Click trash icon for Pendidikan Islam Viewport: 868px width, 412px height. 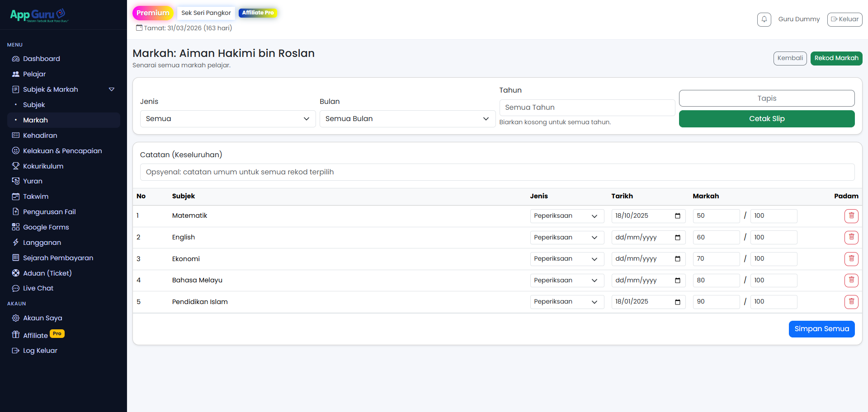coord(851,302)
